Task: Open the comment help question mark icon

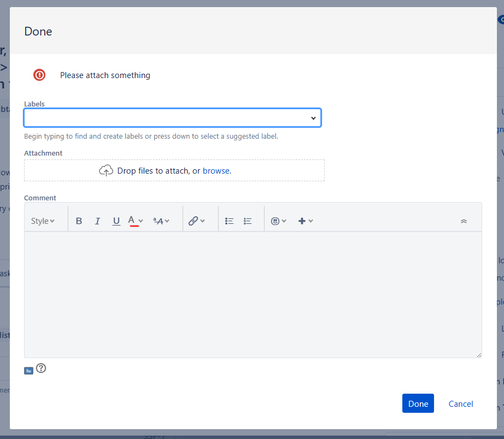Action: coord(41,369)
